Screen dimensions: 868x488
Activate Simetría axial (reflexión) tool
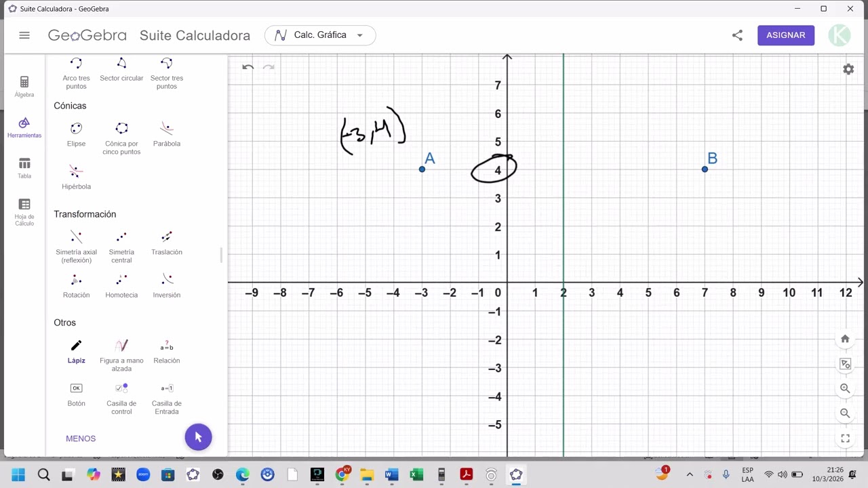[76, 247]
